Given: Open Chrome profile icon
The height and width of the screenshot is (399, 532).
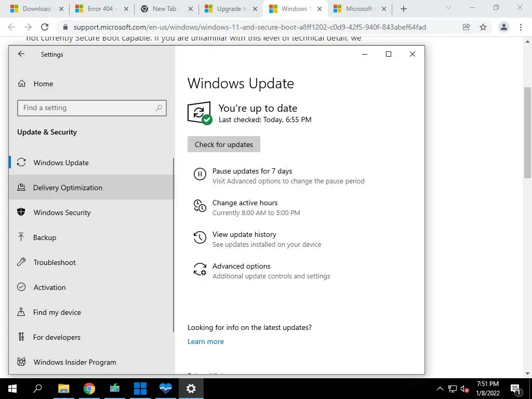Looking at the screenshot, I should tap(504, 27).
